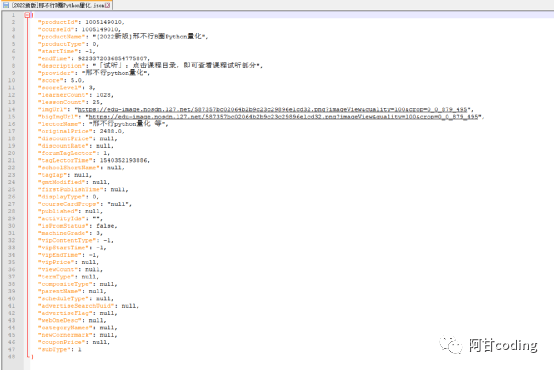Viewport: 554px width, 370px height.
Task: Click the "lessonCount" key text
Action: (61, 102)
